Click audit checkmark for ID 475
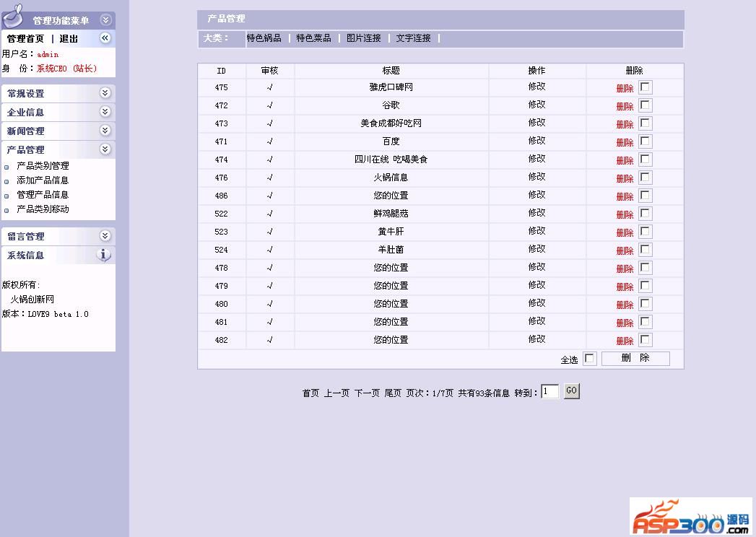Screen dimensions: 756x537 [269, 87]
